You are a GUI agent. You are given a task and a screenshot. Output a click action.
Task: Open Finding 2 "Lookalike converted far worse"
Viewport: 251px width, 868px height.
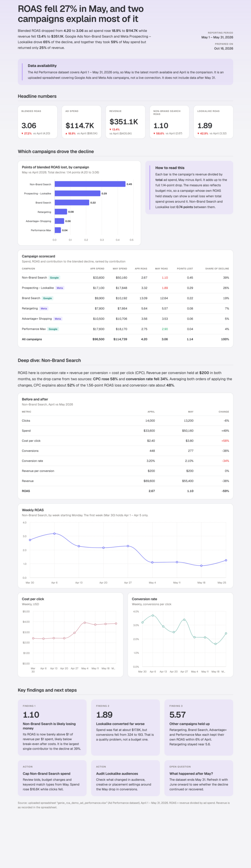tap(125, 727)
